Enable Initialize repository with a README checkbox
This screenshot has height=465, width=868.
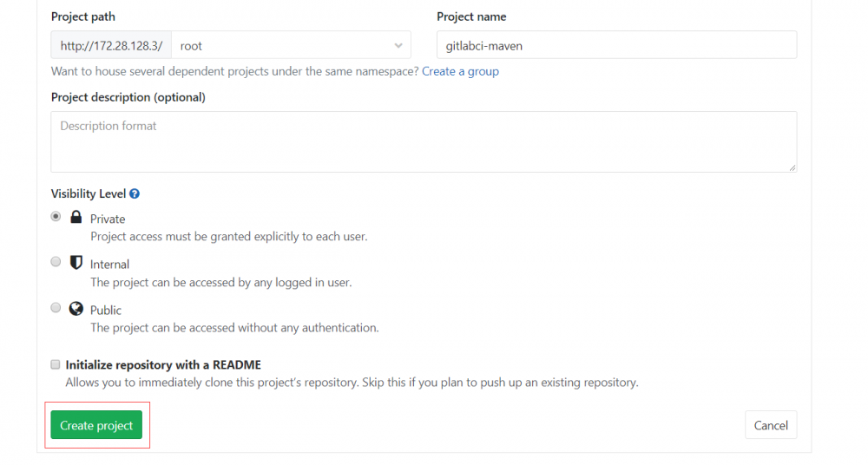(x=56, y=364)
